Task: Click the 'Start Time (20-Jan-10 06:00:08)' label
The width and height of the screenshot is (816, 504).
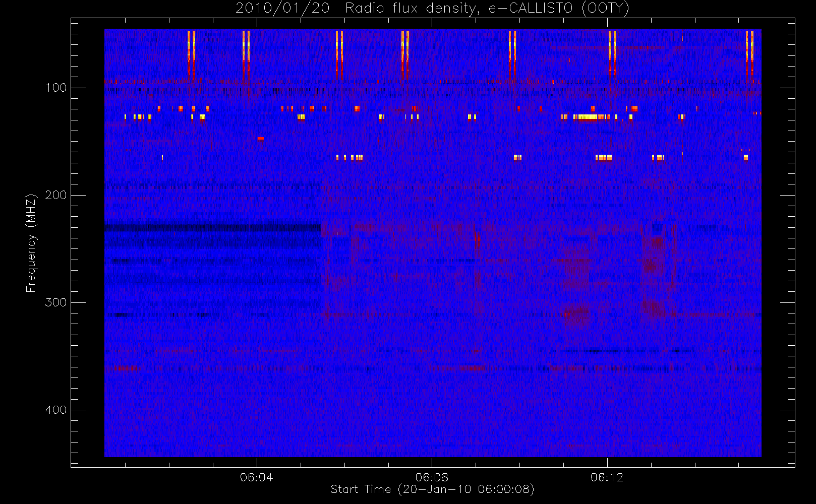Action: click(x=432, y=489)
